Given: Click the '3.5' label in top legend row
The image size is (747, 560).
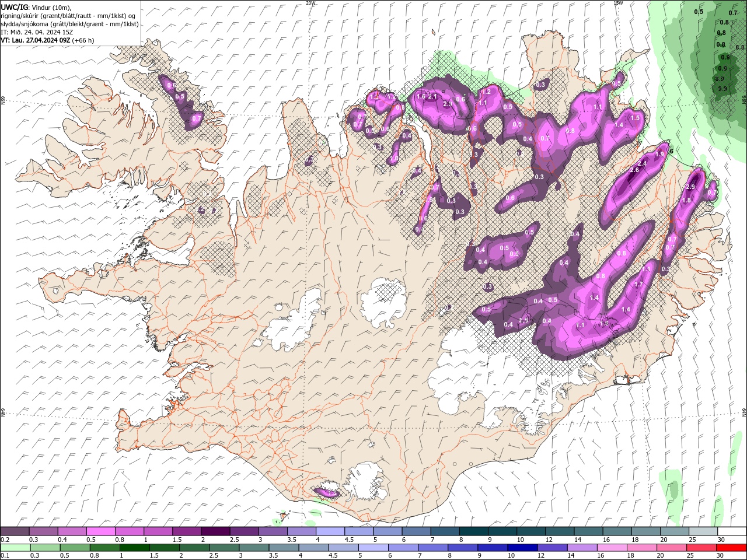Looking at the screenshot, I should pyautogui.click(x=291, y=540).
